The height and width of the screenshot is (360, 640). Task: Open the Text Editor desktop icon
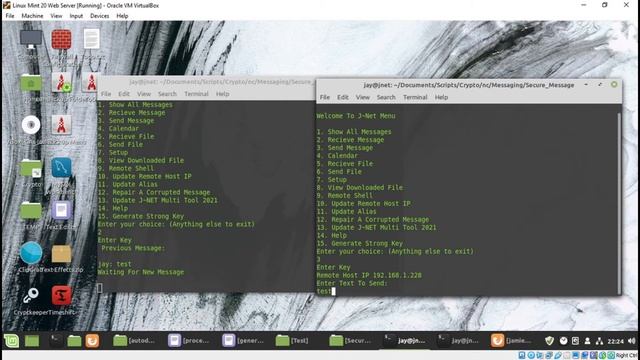click(x=62, y=211)
